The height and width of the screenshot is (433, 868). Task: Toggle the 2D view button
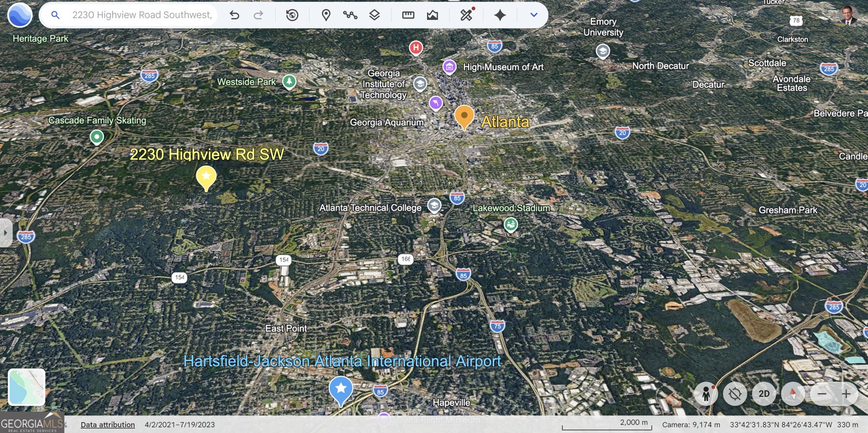click(x=764, y=394)
